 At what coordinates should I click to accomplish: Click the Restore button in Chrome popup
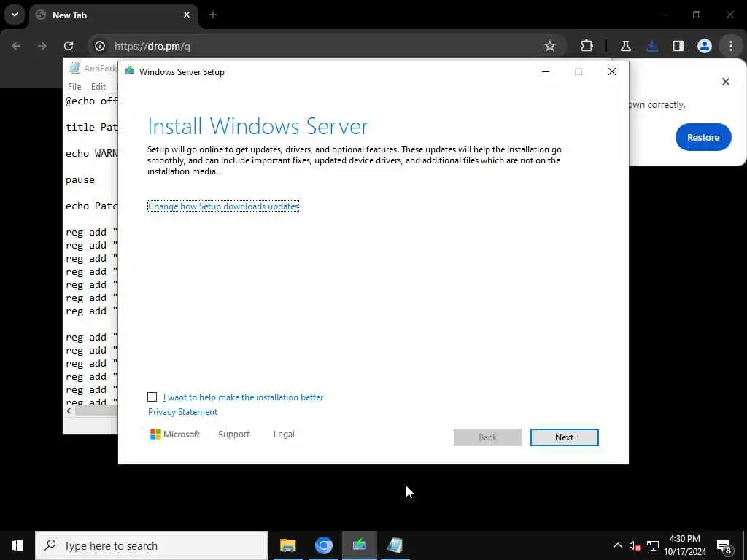pos(703,137)
